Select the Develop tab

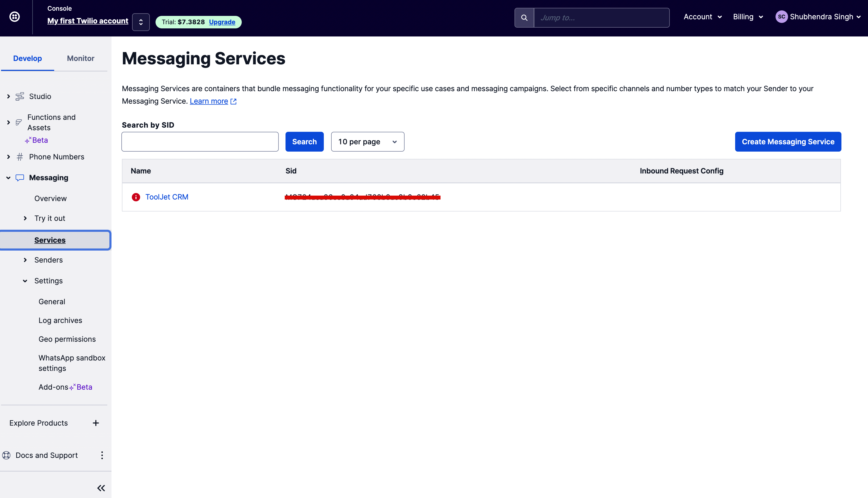tap(27, 58)
